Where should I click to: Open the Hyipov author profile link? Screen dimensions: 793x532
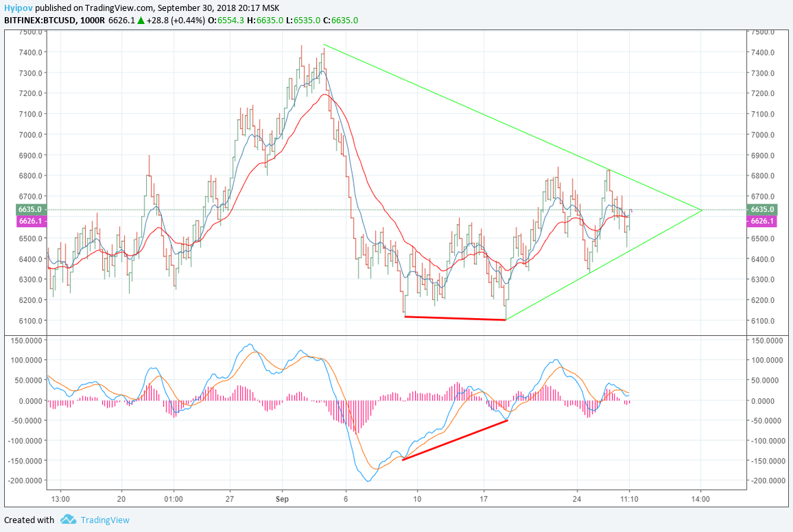pos(19,8)
